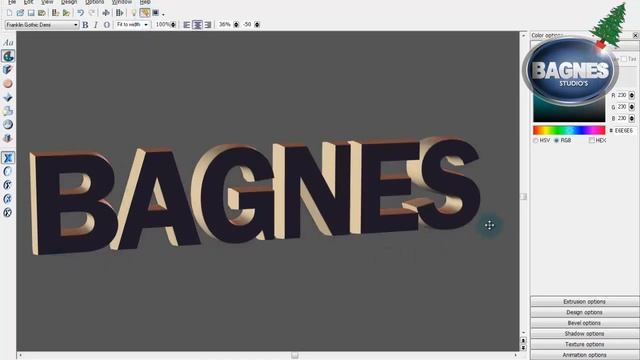Toggle the HEX checkbox
Viewport: 640px width, 360px height.
point(591,140)
